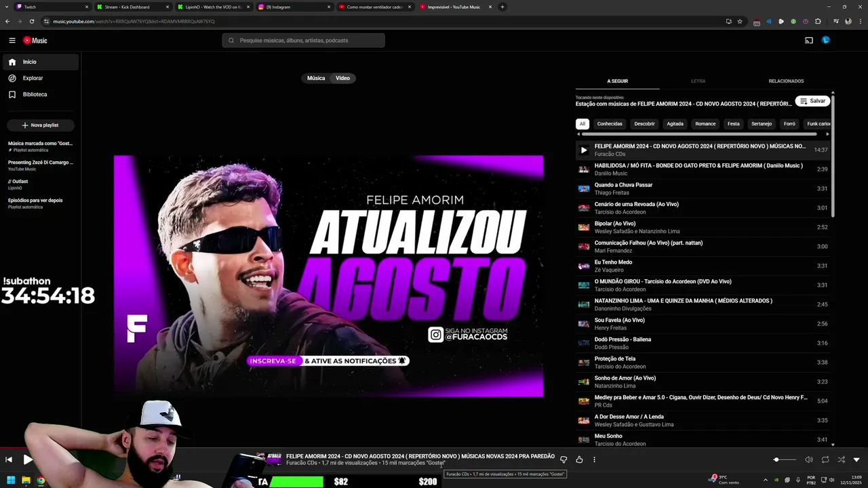Image resolution: width=868 pixels, height=488 pixels.
Task: Open Música marcada como Gostei playlist
Action: click(41, 146)
